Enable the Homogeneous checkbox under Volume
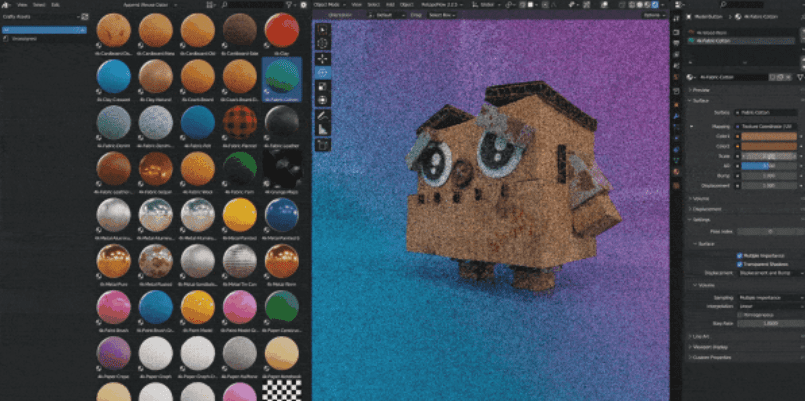This screenshot has width=805, height=401. pos(739,314)
